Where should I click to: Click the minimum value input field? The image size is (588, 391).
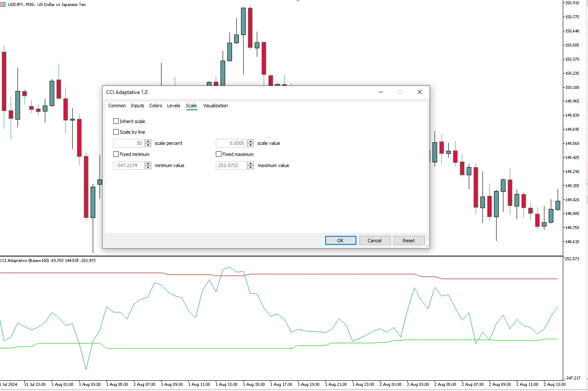coord(129,165)
